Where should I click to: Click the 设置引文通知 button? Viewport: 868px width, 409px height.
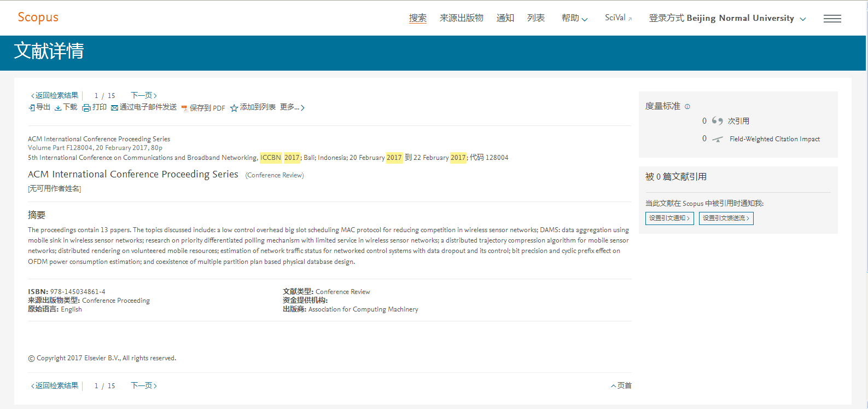[669, 218]
